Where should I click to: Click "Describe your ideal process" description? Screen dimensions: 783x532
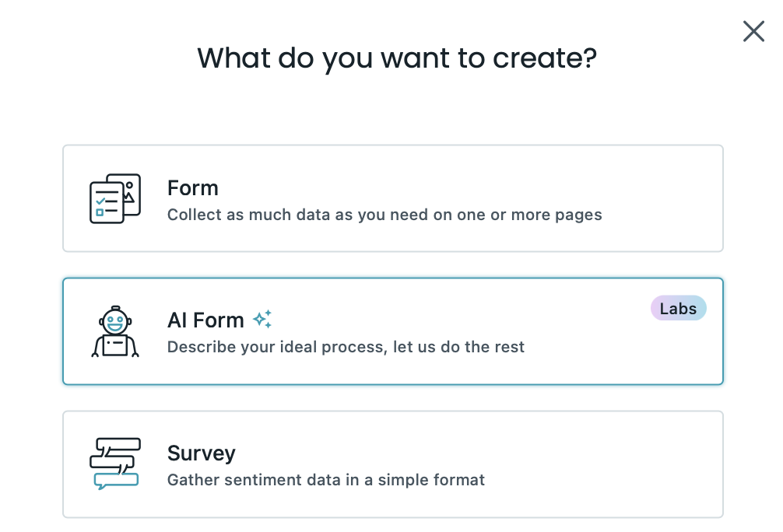click(x=346, y=347)
